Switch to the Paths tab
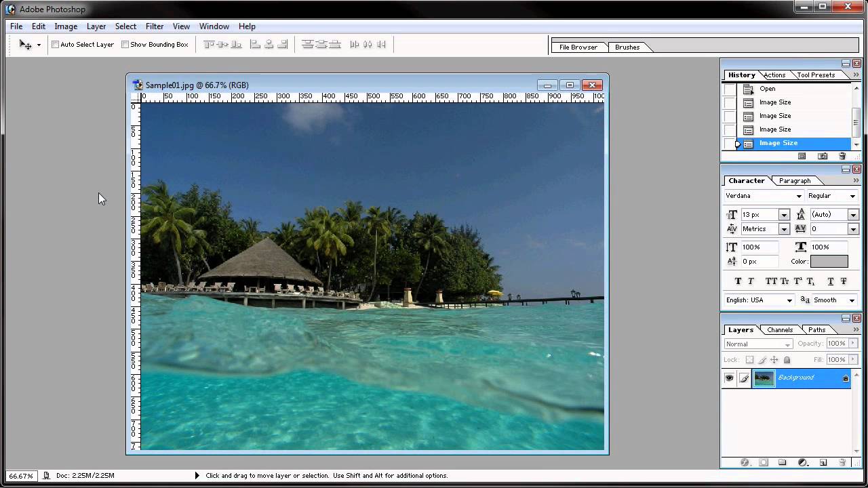868x488 pixels. coord(817,330)
